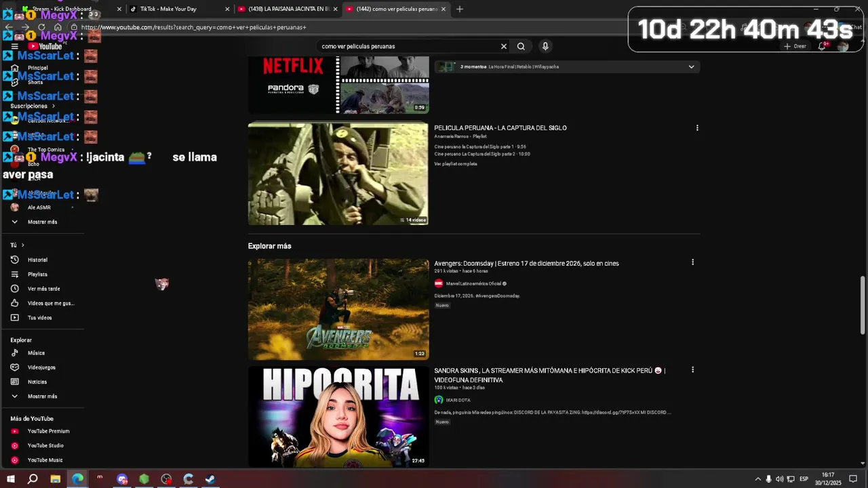Open more options for Avengers: Doomsday video
Screen dimensions: 868x488
point(692,262)
